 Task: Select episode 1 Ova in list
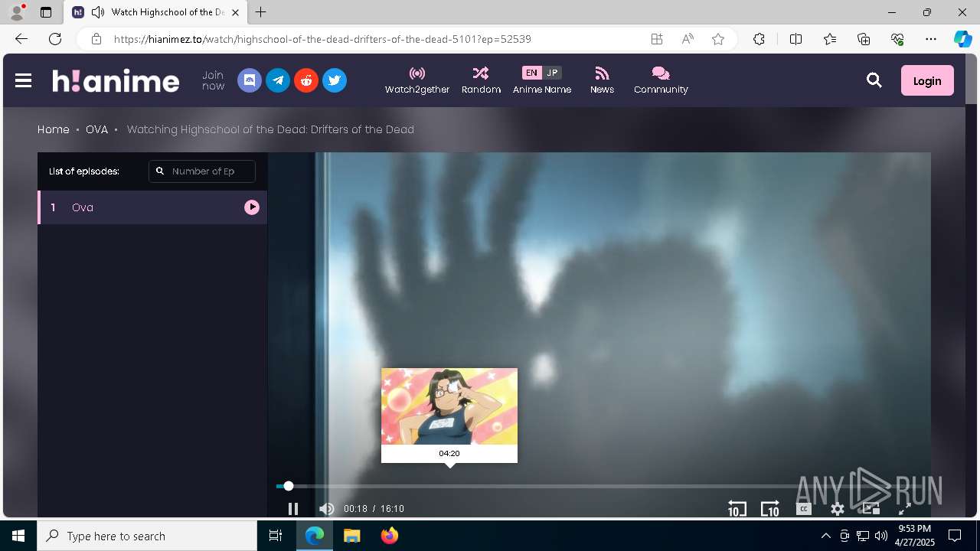(152, 207)
